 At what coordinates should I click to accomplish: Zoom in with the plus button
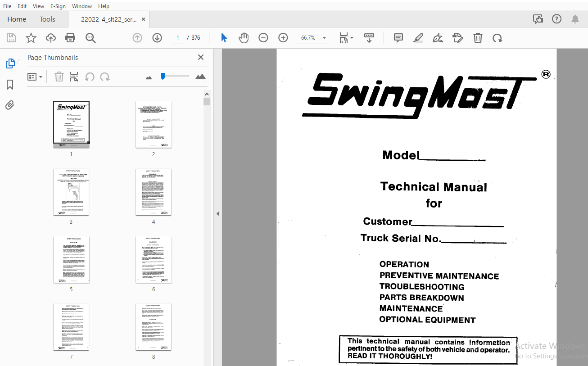pos(283,38)
